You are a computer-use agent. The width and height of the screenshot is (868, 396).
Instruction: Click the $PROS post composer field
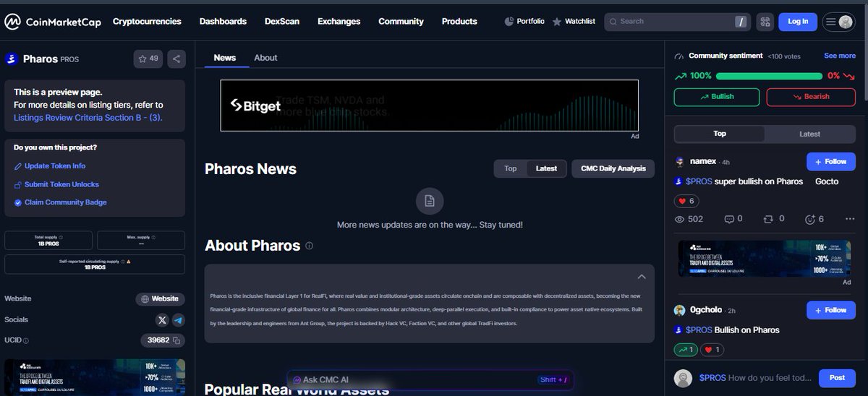click(756, 378)
